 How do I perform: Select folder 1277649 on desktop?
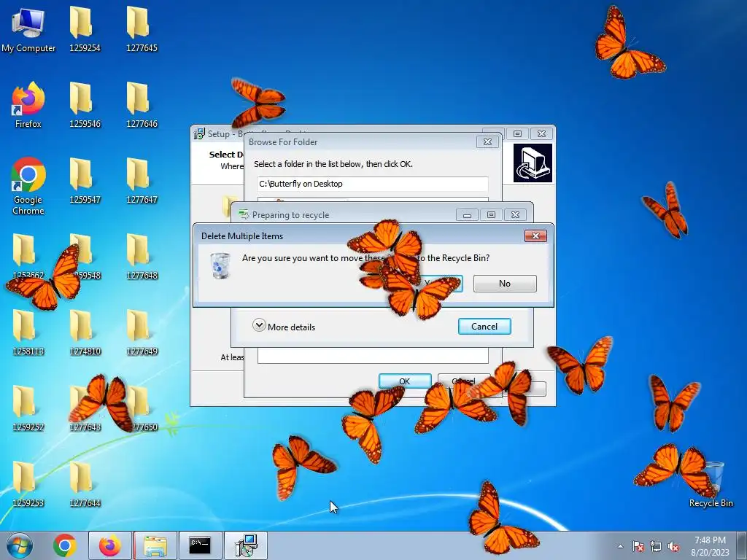click(x=142, y=332)
